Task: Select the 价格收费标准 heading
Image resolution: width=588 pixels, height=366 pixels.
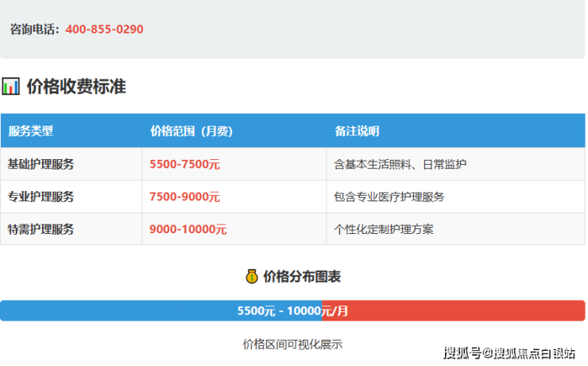Action: pos(76,87)
